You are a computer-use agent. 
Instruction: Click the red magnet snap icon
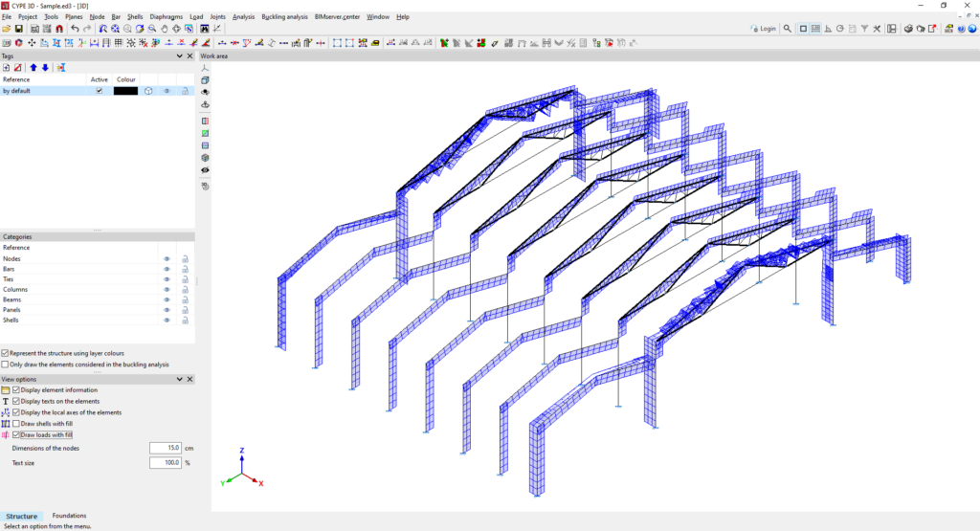(x=58, y=29)
